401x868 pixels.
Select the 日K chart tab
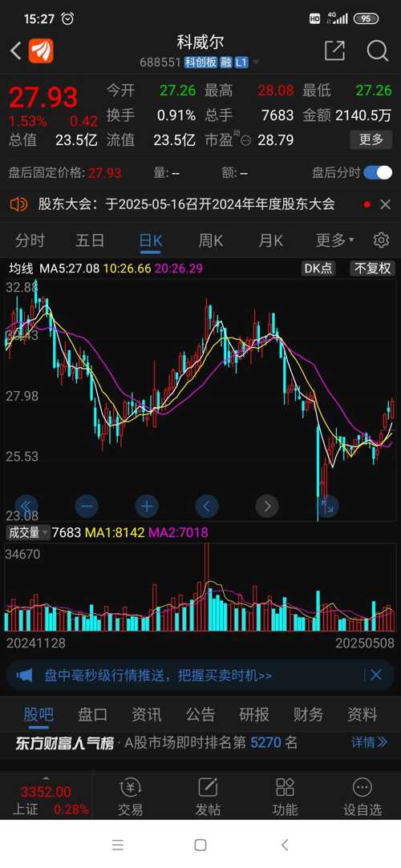pyautogui.click(x=150, y=240)
